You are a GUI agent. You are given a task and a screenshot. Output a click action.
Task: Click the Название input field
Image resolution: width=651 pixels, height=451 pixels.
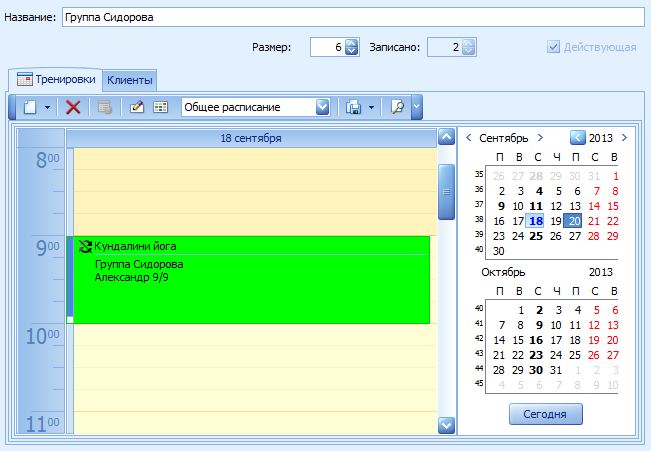click(353, 17)
